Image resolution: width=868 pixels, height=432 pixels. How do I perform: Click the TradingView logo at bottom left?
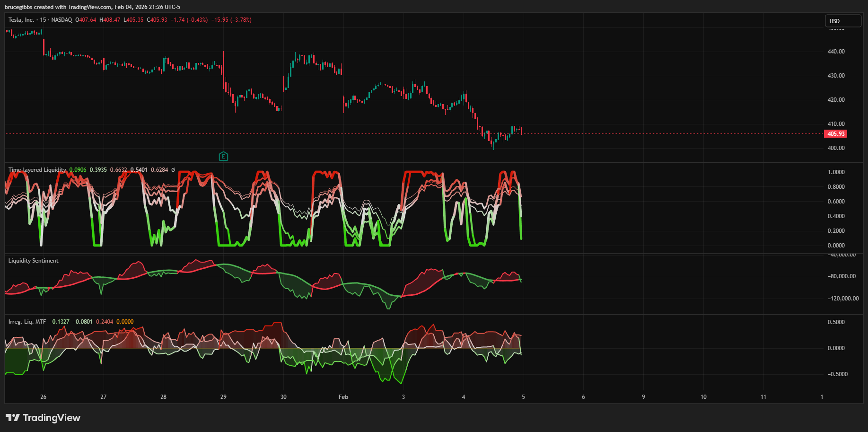click(x=43, y=418)
